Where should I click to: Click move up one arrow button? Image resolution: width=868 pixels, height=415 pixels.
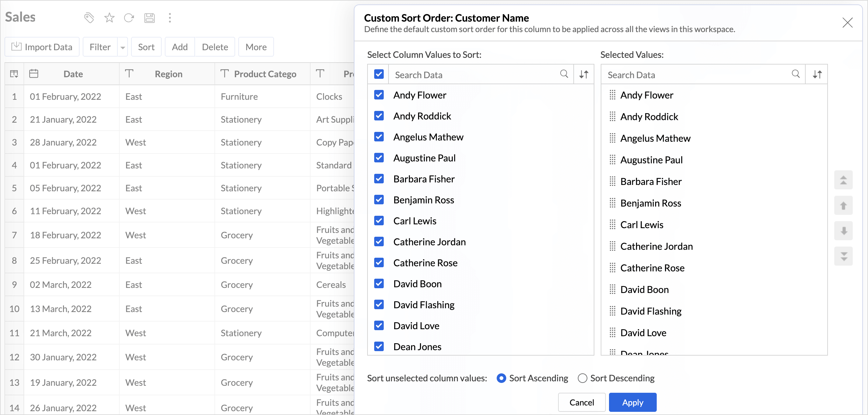[x=843, y=205]
